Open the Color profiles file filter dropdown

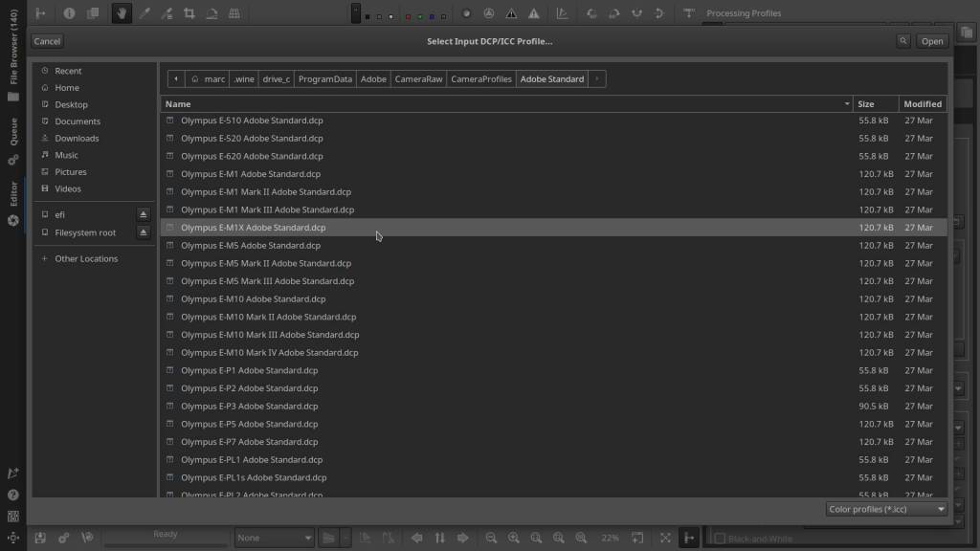click(x=885, y=509)
